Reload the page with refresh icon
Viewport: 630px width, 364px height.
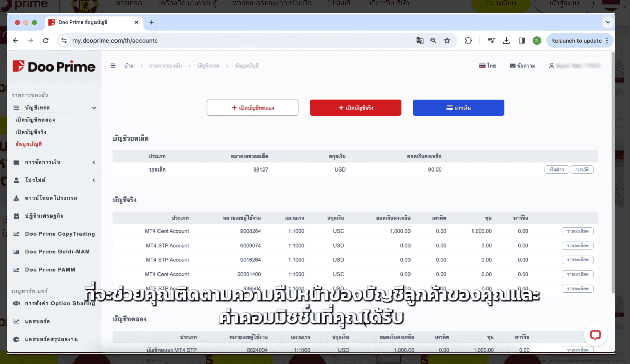click(46, 41)
